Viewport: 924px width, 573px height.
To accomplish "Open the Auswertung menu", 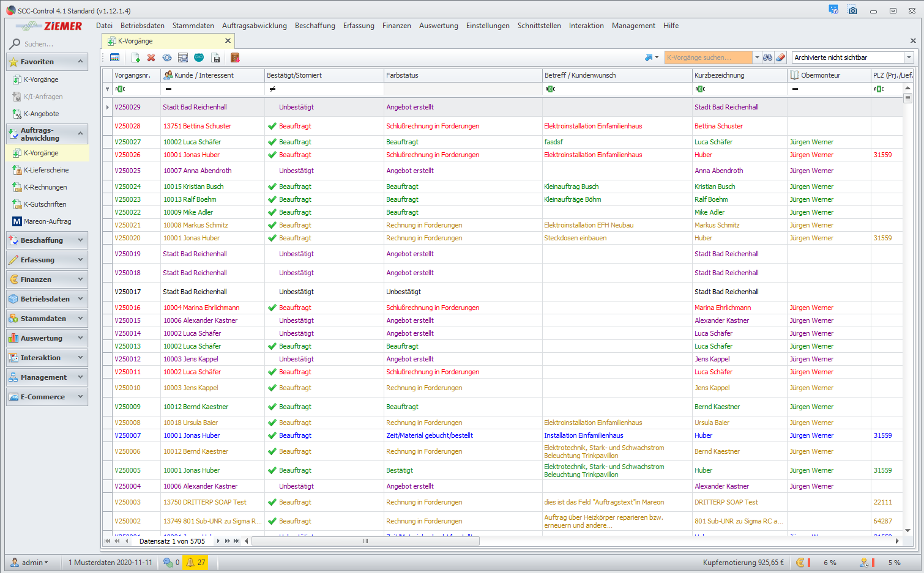I will pos(438,26).
